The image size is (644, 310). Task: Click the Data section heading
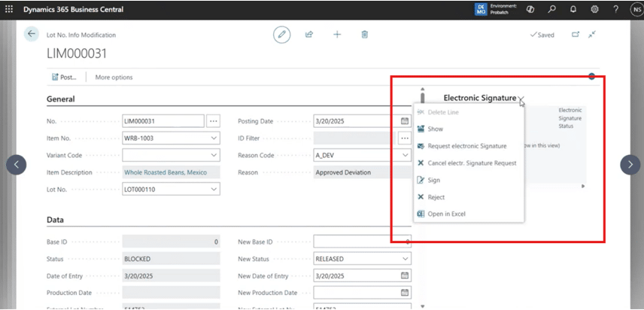(x=55, y=220)
